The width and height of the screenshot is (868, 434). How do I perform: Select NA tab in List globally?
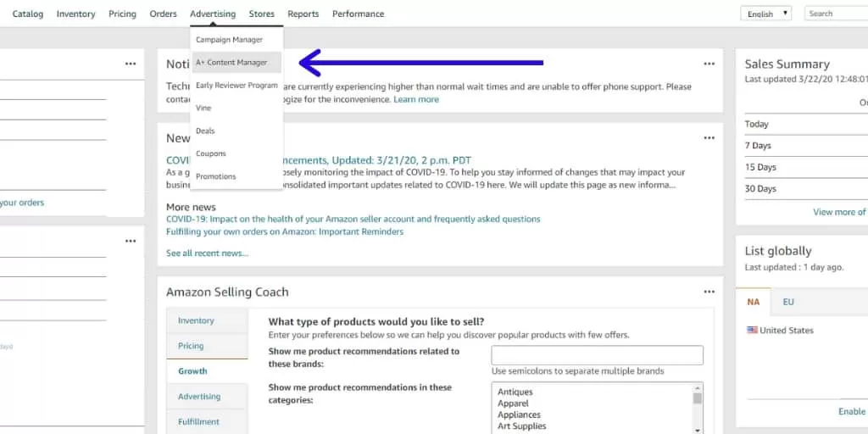[754, 303]
